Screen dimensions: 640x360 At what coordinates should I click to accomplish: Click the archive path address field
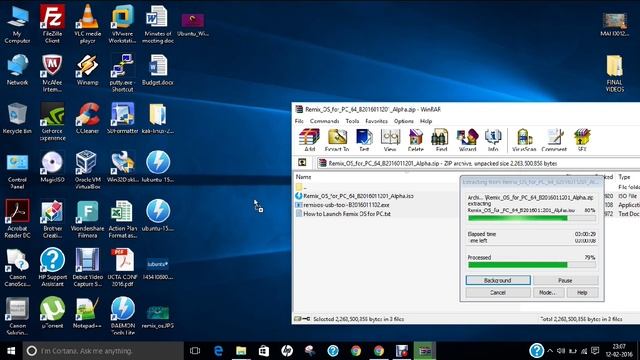pyautogui.click(x=478, y=163)
